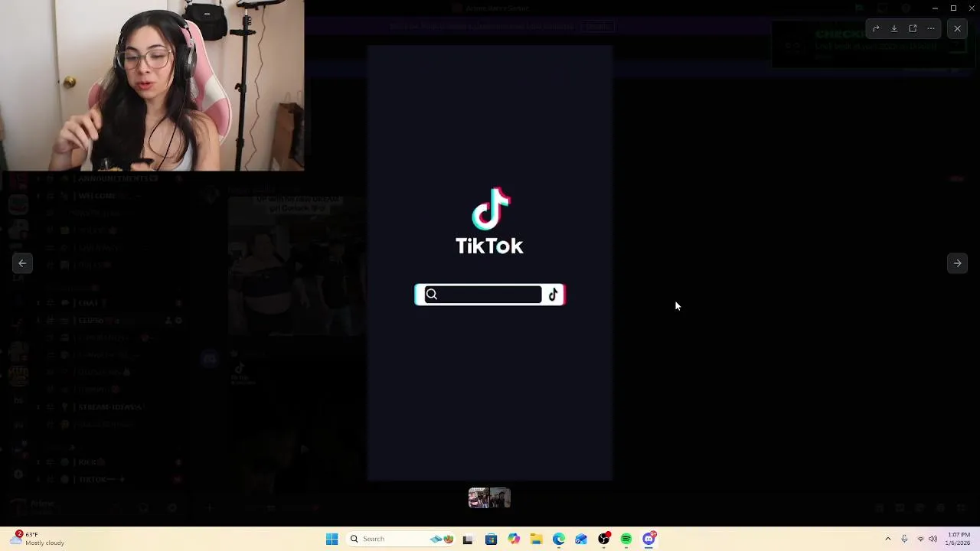Open the weather widget showing 63°F

click(38, 539)
